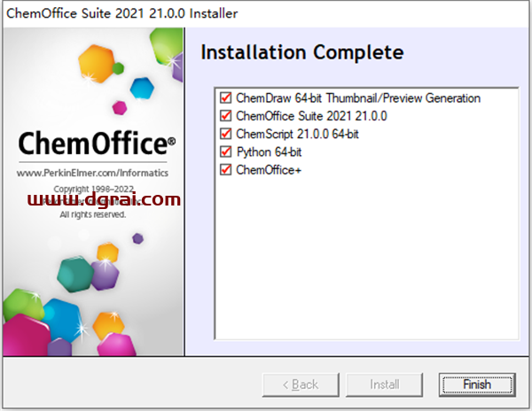The height and width of the screenshot is (411, 532).
Task: Disable the ChemScript 21.0.0 64-bit checkbox
Action: tap(225, 134)
